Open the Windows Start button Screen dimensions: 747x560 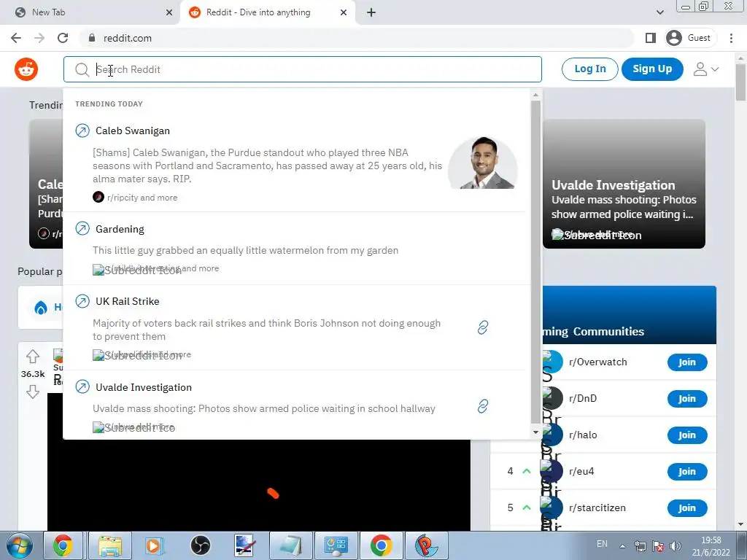20,545
